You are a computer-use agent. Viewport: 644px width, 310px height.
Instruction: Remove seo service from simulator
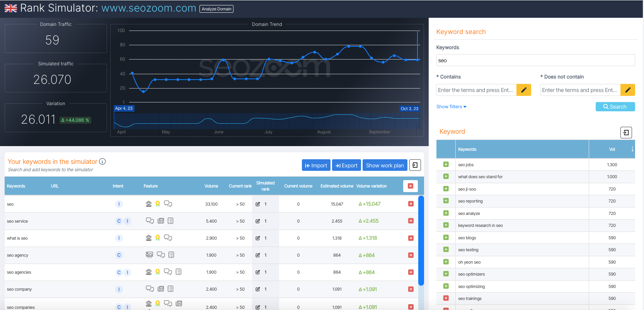pyautogui.click(x=411, y=221)
